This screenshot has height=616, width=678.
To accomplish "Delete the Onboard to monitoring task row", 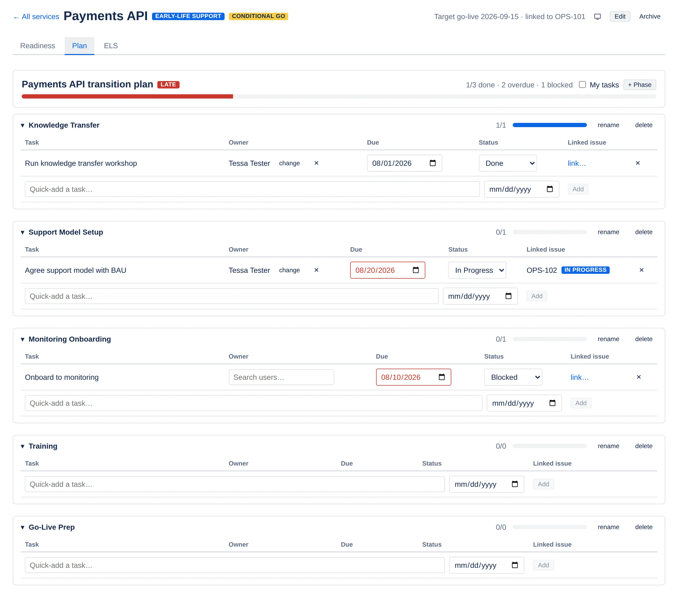I will (x=639, y=377).
